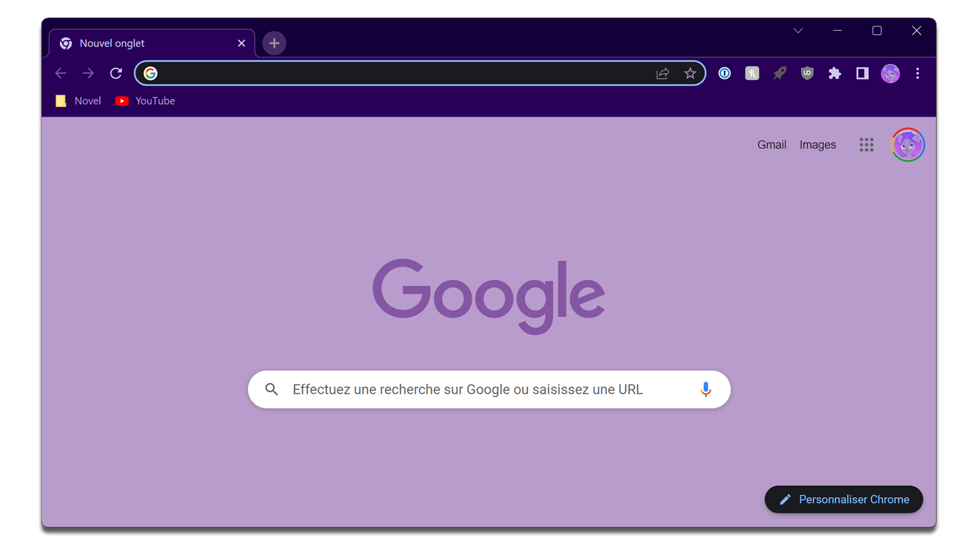This screenshot has height=551, width=980.
Task: Focus the Google search box
Action: (x=467, y=389)
